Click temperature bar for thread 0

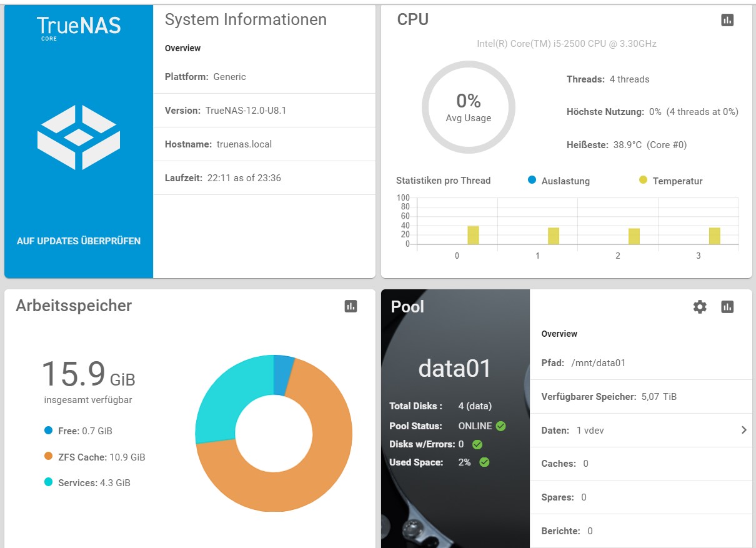(x=473, y=235)
